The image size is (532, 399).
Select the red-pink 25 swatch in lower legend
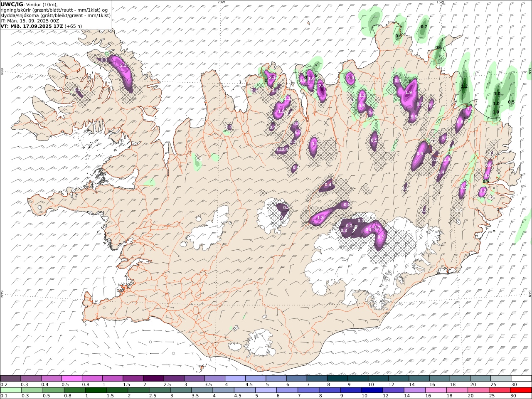pyautogui.click(x=500, y=390)
